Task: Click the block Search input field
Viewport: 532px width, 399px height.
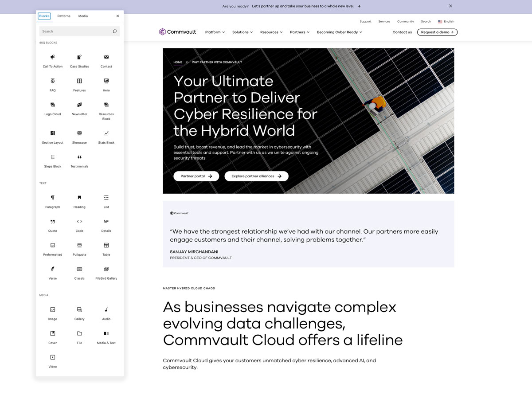Action: point(75,31)
